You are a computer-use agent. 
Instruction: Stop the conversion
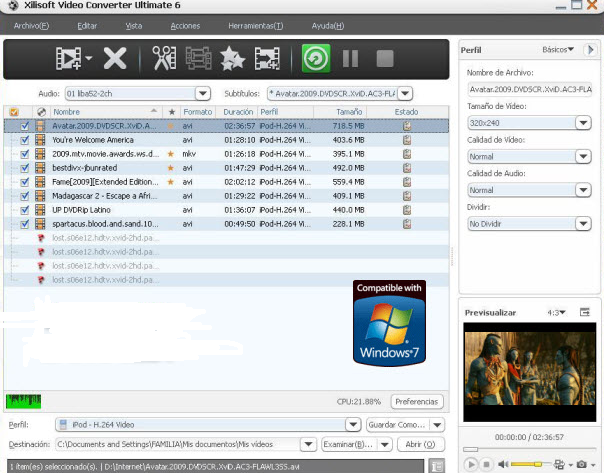[385, 59]
